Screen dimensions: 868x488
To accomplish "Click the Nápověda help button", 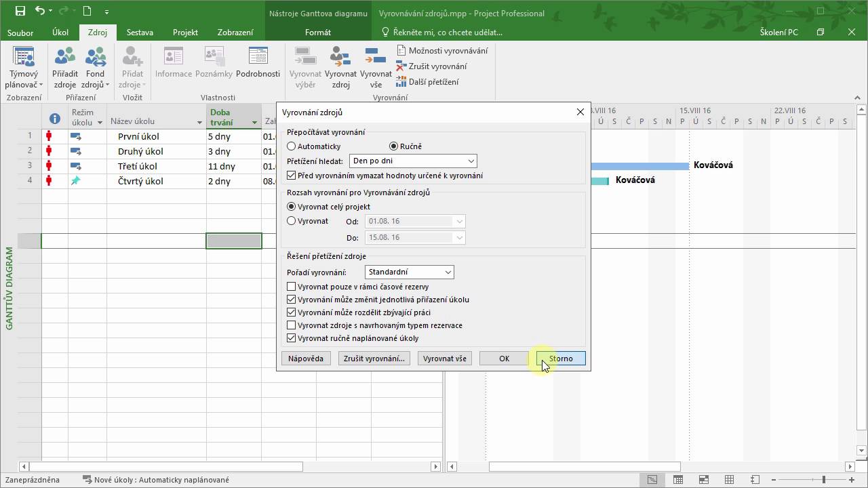I will coord(306,359).
